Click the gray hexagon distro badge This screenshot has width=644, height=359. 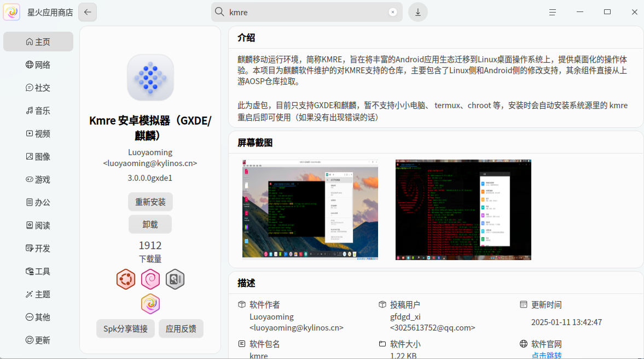pos(175,279)
